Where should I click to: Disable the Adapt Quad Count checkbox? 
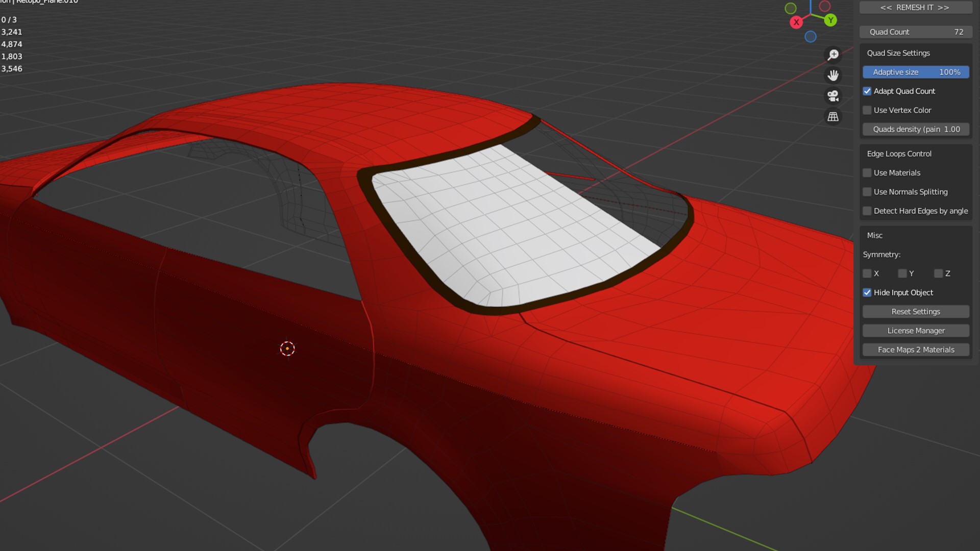867,91
